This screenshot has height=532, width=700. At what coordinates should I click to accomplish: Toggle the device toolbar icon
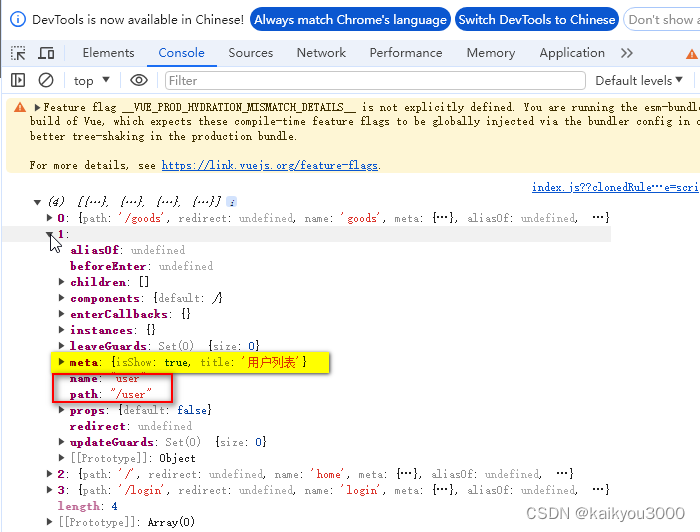click(x=46, y=53)
